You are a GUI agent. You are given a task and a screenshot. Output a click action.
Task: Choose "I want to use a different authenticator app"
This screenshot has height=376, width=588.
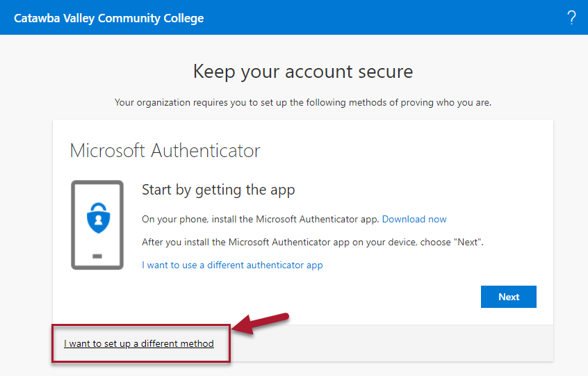tap(232, 265)
